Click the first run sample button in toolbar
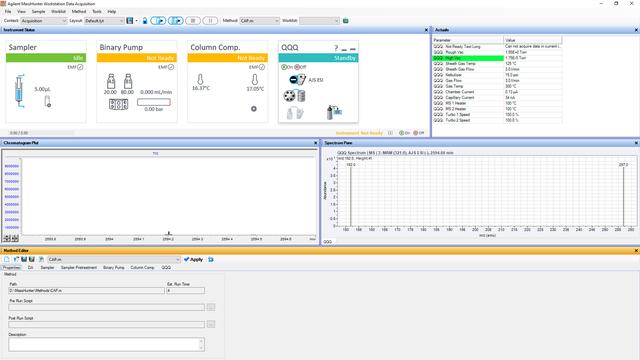 [158, 20]
